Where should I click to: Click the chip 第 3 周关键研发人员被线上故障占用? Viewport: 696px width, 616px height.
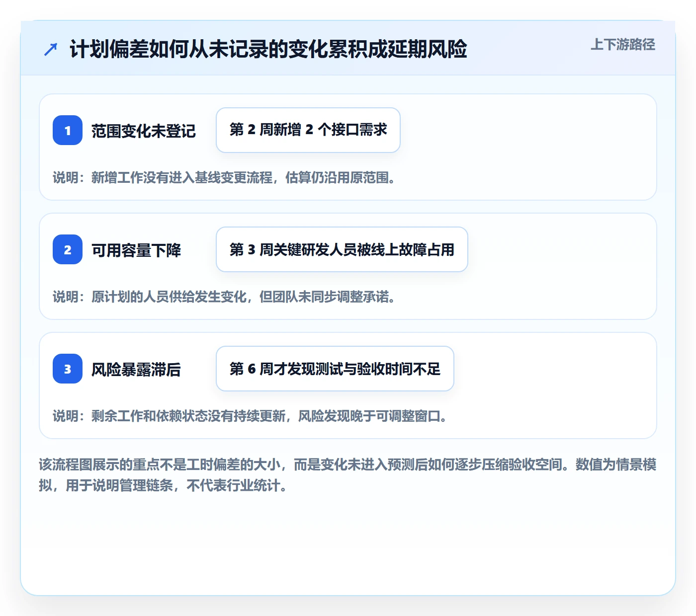tap(342, 249)
